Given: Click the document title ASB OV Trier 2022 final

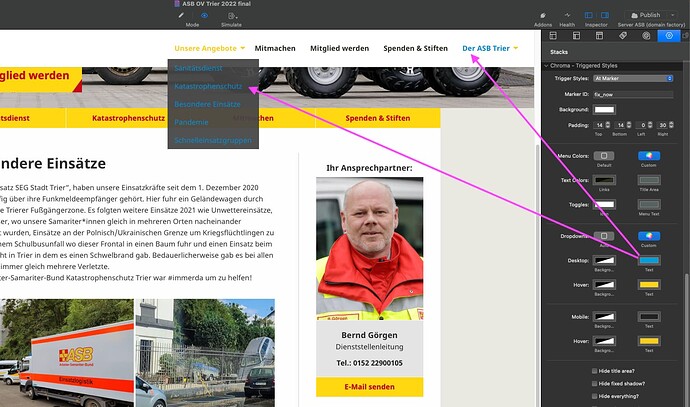Looking at the screenshot, I should [x=217, y=4].
